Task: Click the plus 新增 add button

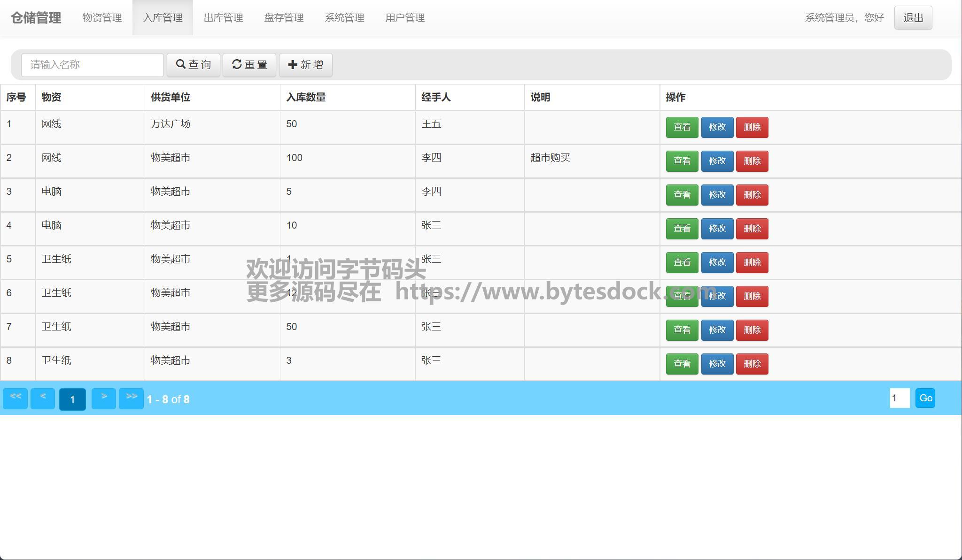Action: [x=305, y=65]
